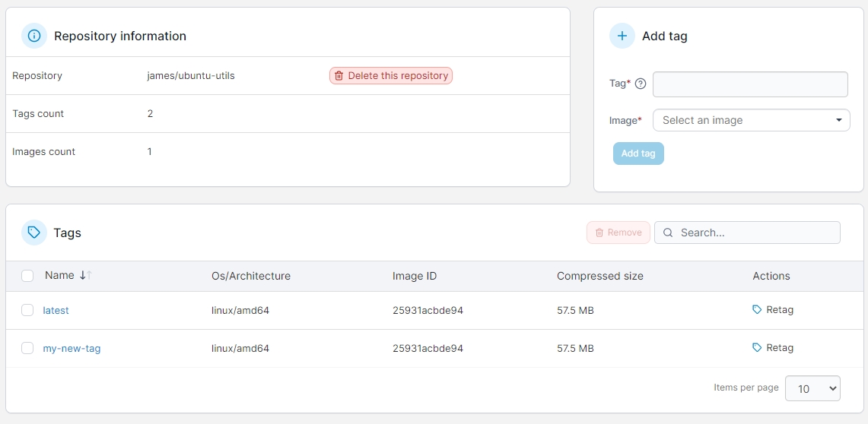This screenshot has height=424, width=868.
Task: Click the Tag field help question-mark icon
Action: (641, 84)
